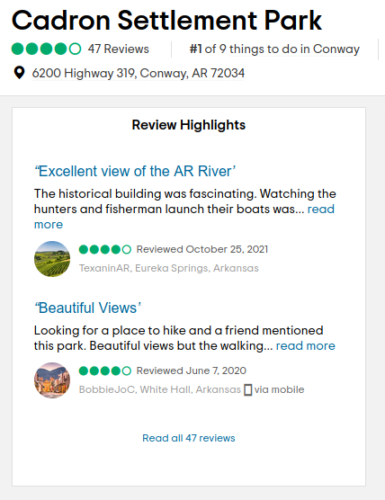Click the 'Reviewed October 25, 2021' date

click(202, 249)
